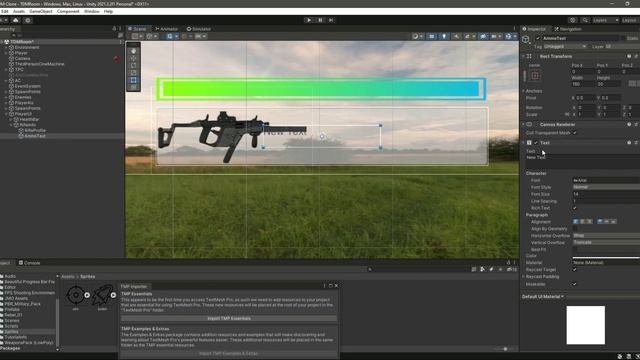Expand the aim sprite sub-assets arrow
The image size is (640, 360).
[x=87, y=295]
